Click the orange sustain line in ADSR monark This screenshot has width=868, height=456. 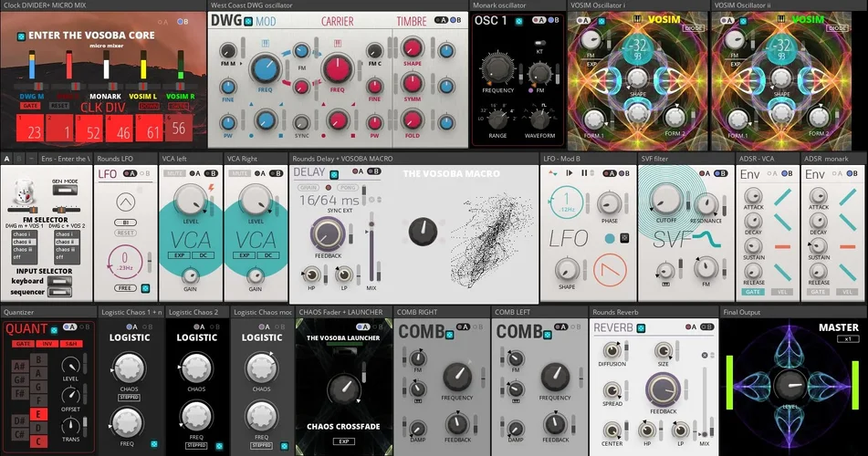(x=848, y=247)
